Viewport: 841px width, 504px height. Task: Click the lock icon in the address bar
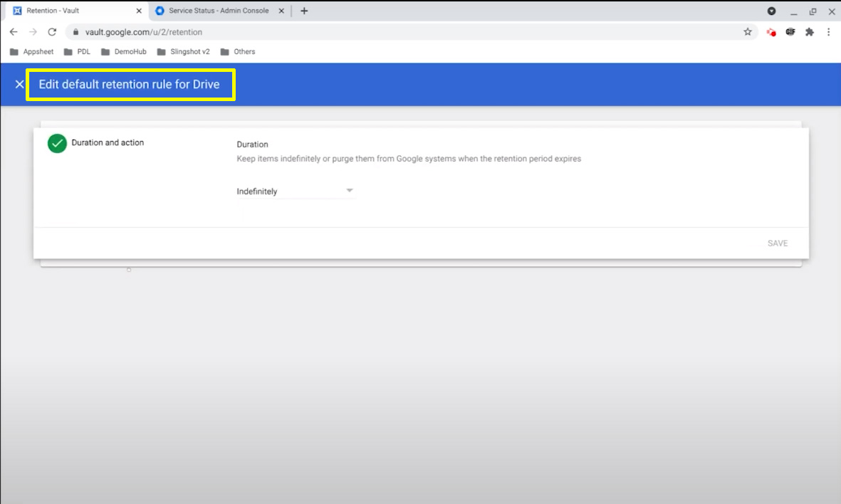(x=75, y=31)
